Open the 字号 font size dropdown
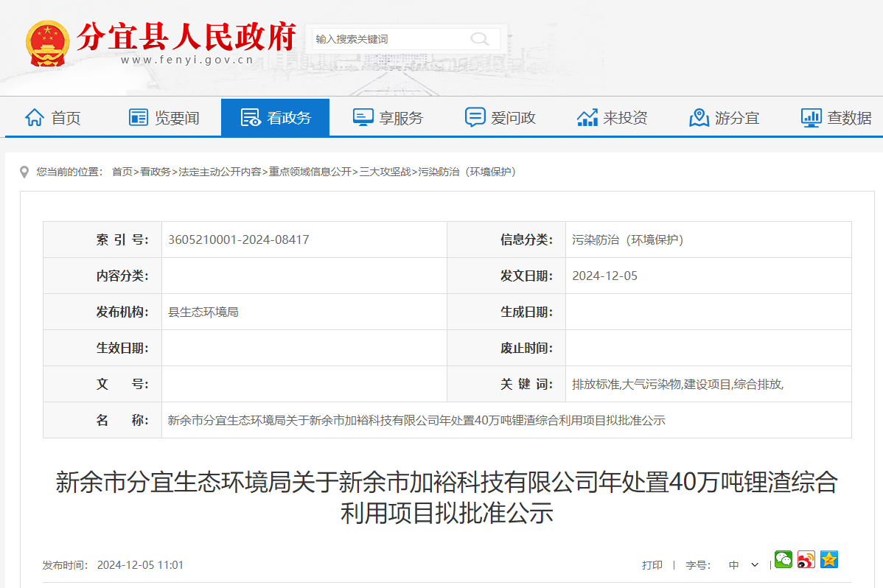 743,564
